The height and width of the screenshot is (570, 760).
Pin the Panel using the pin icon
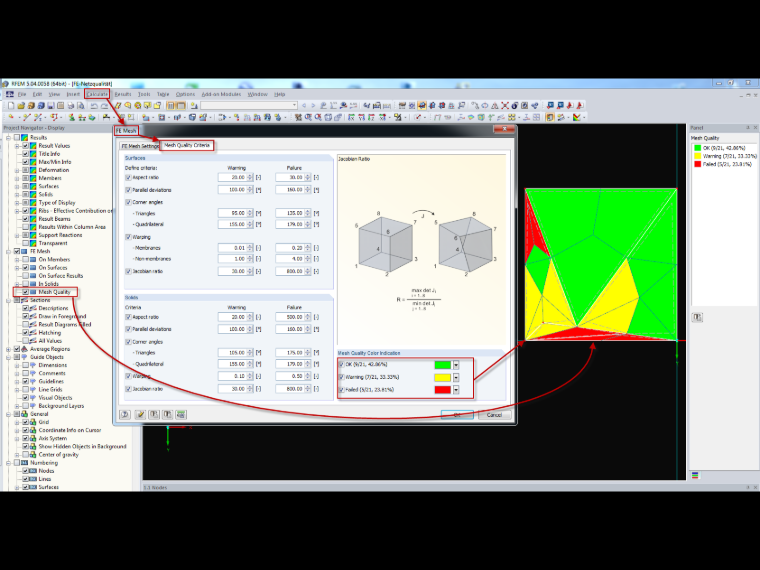pyautogui.click(x=747, y=127)
